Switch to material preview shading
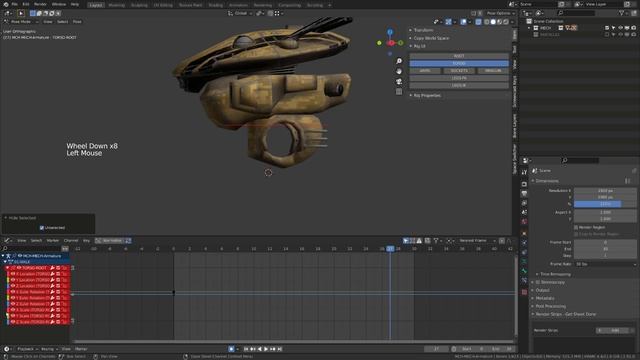 (500, 22)
